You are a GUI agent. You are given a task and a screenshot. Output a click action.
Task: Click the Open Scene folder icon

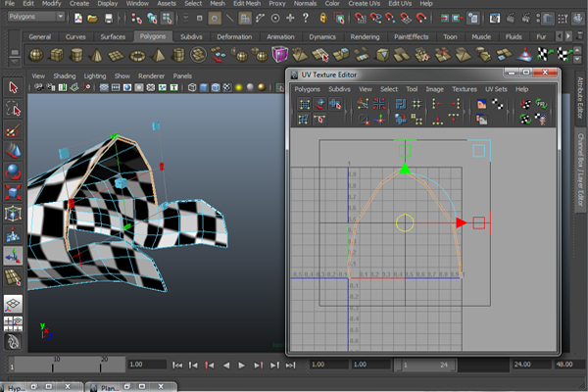tap(93, 18)
